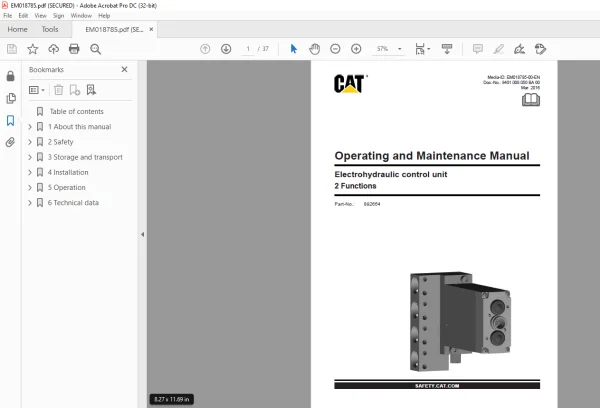Click the SAFETY.CAT.COM footer bar
This screenshot has width=600, height=408.
(x=437, y=385)
